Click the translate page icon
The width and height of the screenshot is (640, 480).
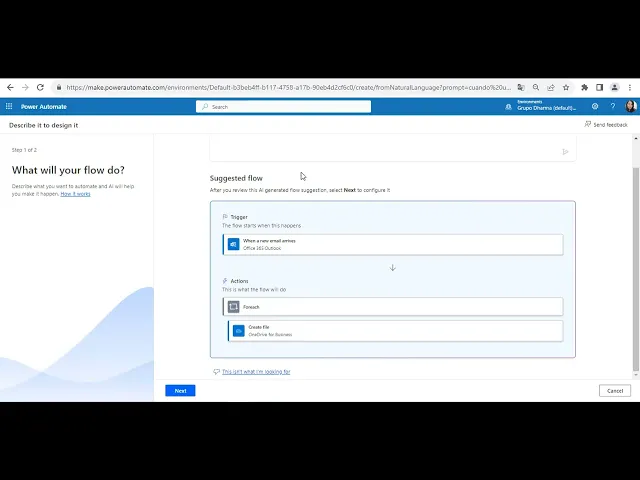(x=521, y=87)
